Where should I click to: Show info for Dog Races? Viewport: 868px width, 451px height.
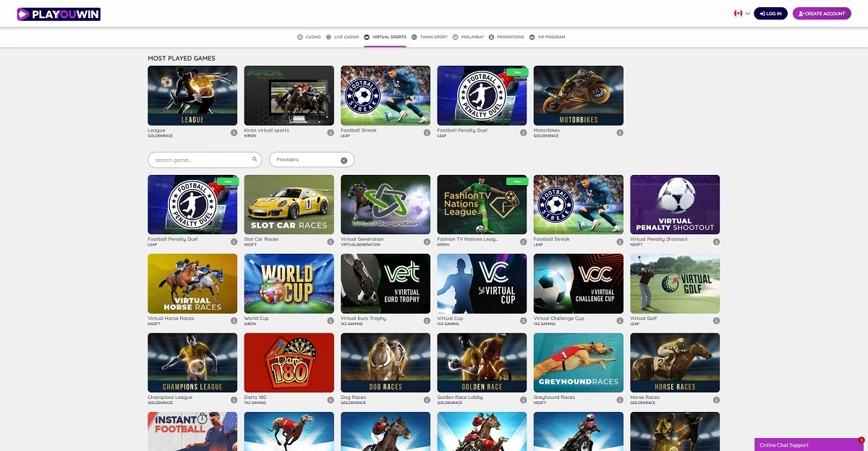coord(427,400)
